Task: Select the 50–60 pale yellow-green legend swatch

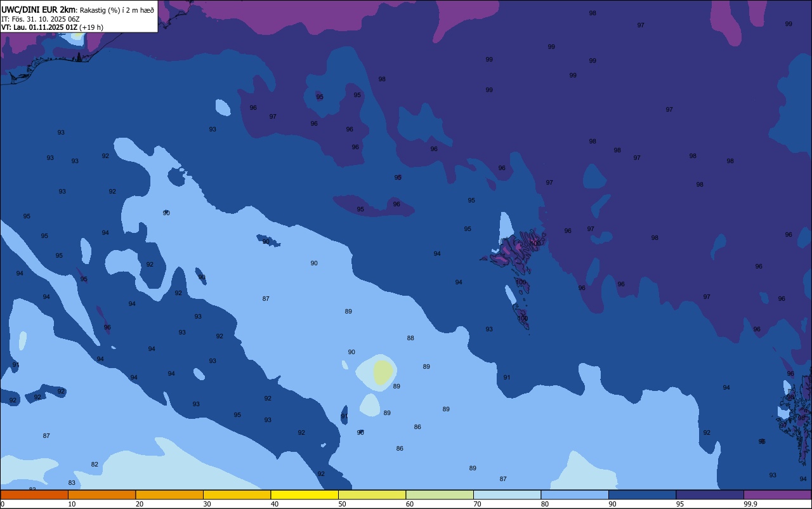Action: pos(372,494)
